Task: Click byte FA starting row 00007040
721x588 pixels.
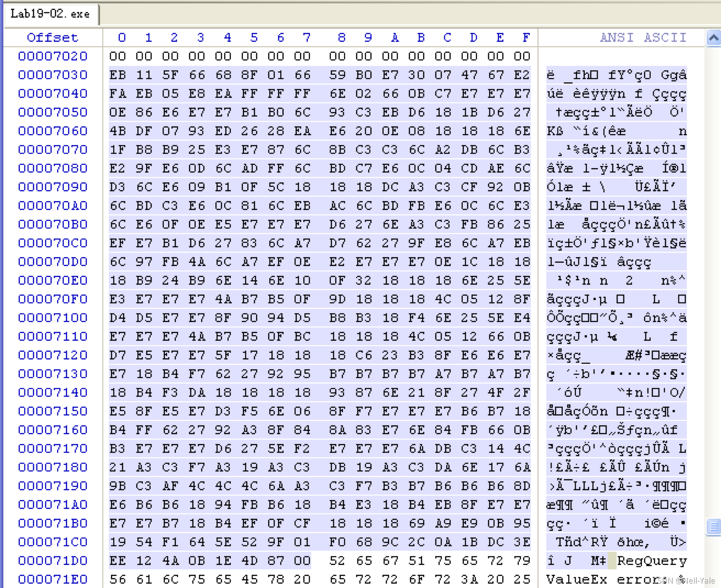Action: pyautogui.click(x=118, y=94)
